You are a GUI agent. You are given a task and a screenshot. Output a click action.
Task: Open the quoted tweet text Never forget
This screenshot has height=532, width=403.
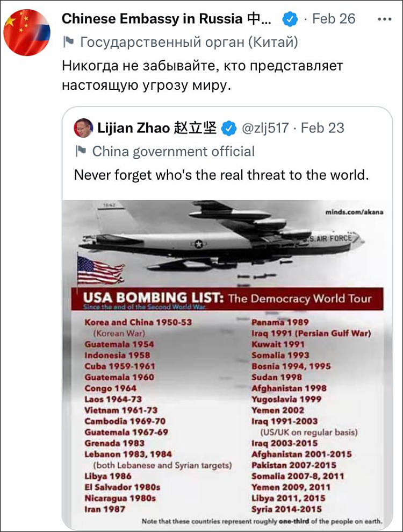(221, 175)
